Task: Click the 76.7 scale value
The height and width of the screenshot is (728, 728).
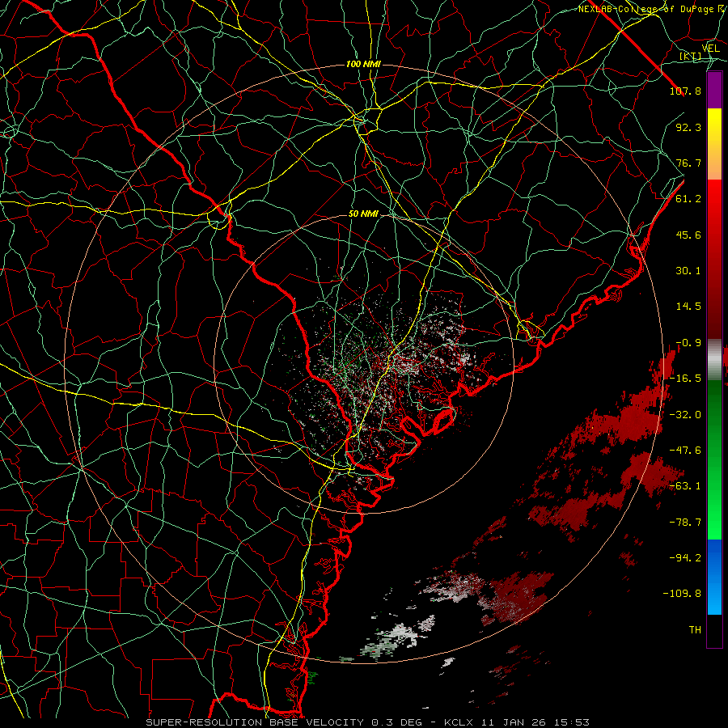Action: pos(688,163)
